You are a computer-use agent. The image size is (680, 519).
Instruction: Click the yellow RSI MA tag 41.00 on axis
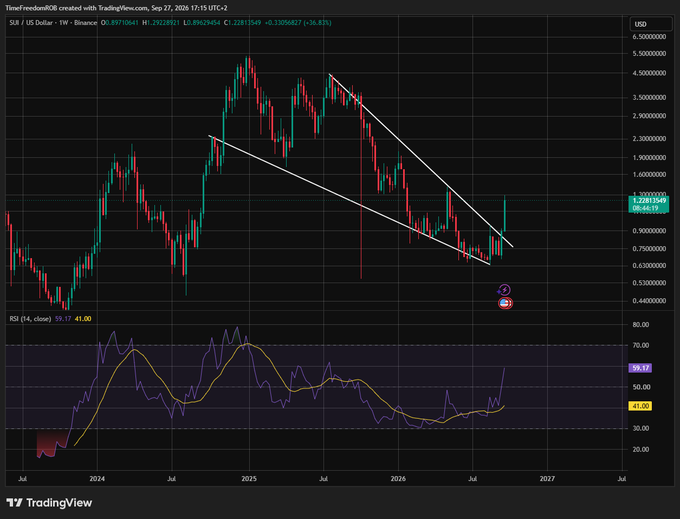coord(641,406)
